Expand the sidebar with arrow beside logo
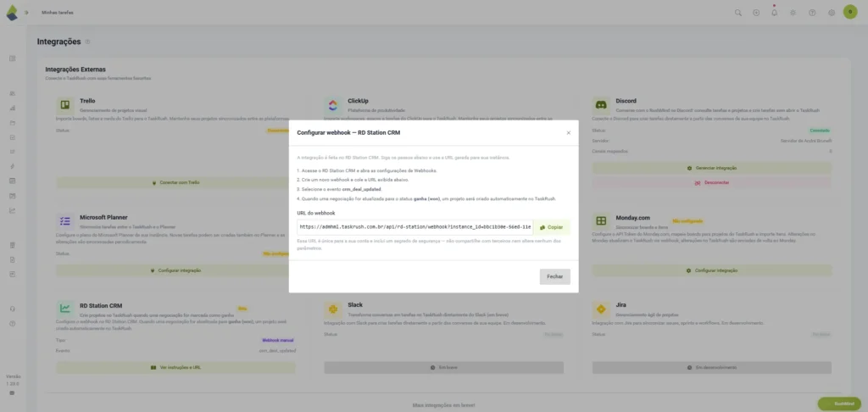Viewport: 868px width, 412px height. [x=26, y=13]
